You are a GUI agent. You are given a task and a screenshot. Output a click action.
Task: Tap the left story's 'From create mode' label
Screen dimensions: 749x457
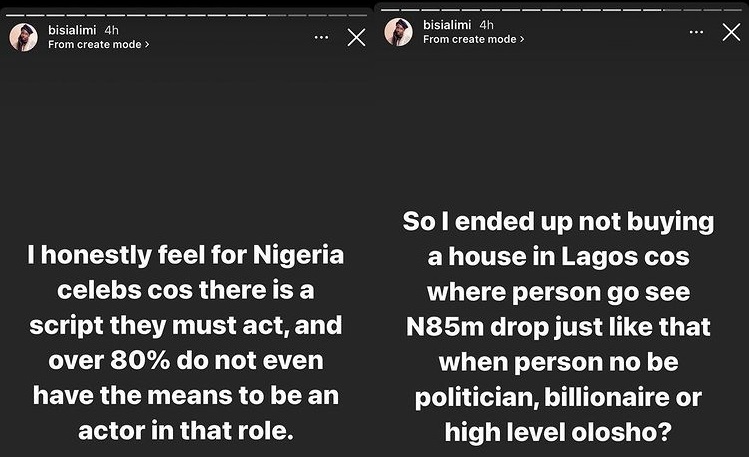click(95, 45)
